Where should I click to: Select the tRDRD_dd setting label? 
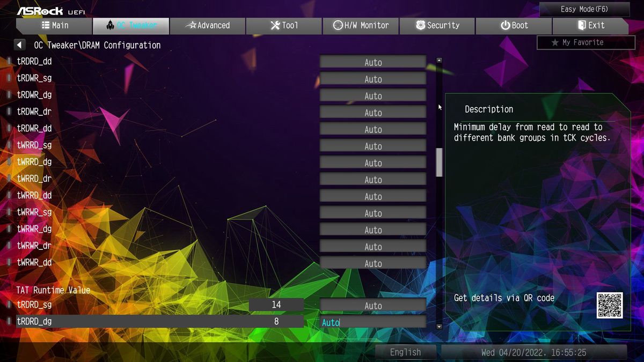[x=34, y=62]
